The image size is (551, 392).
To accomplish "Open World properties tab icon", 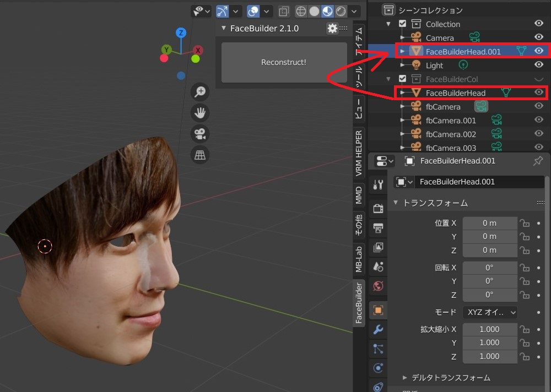I will [x=378, y=286].
